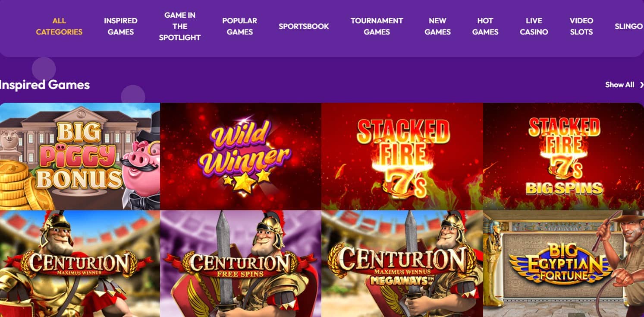Open Centurion Maximus Winnus game
This screenshot has width=644, height=317.
80,264
